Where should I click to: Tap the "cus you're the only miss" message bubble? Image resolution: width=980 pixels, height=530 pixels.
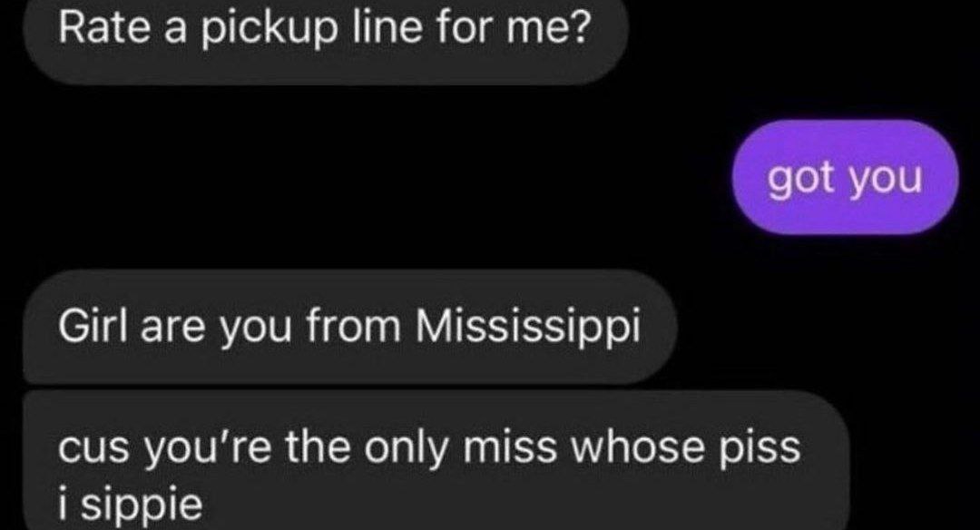pyautogui.click(x=436, y=461)
